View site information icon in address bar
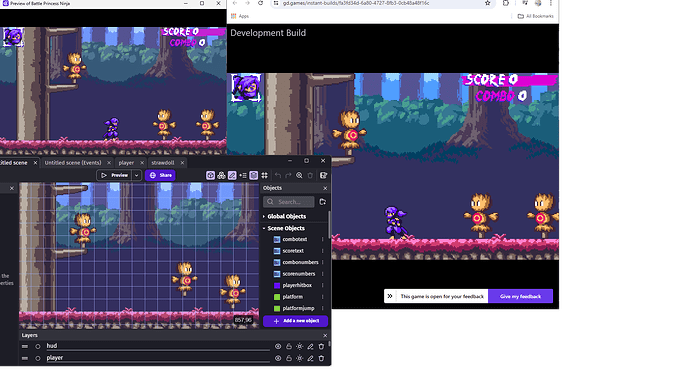The image size is (690, 388). (276, 3)
